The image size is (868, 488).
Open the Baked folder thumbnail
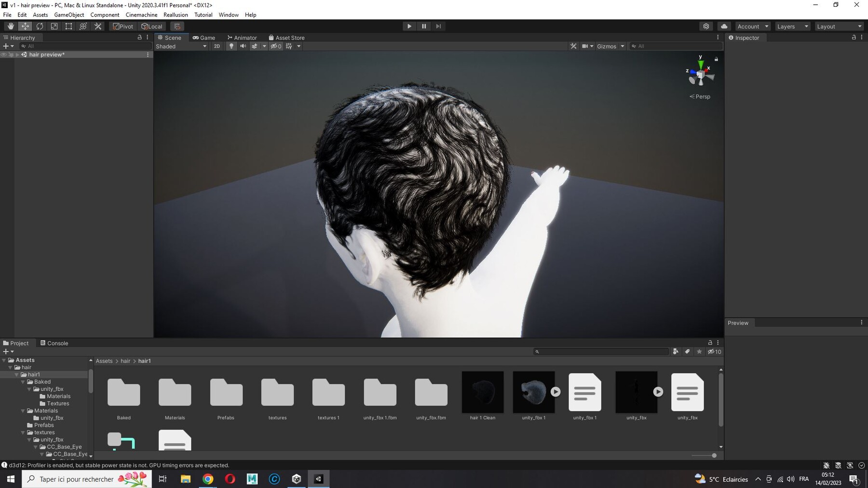[x=124, y=392]
